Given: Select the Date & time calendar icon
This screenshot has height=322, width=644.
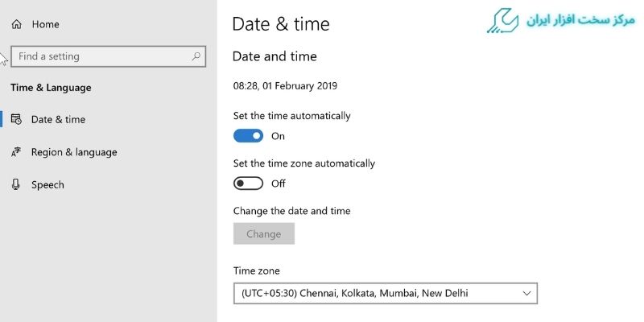Looking at the screenshot, I should tap(16, 119).
